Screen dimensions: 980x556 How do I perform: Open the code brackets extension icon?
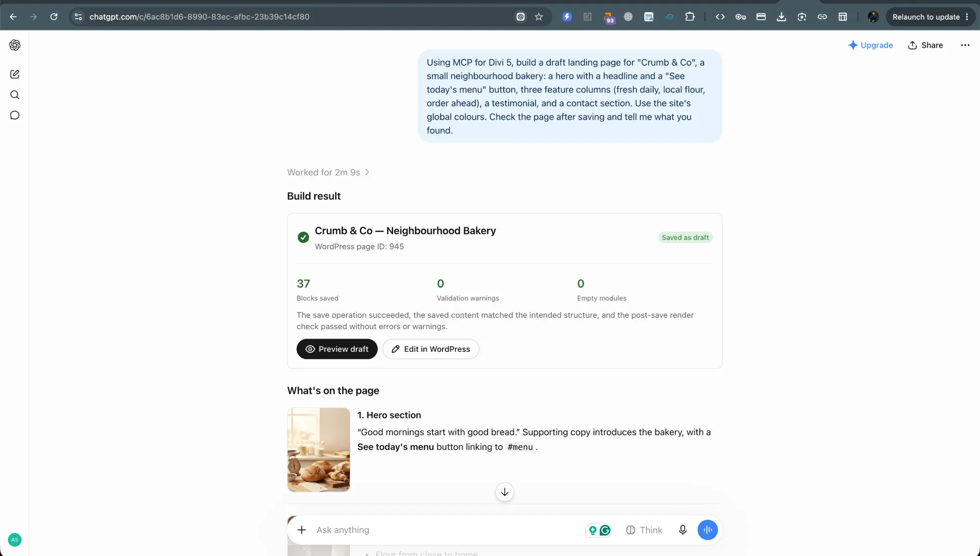[720, 17]
